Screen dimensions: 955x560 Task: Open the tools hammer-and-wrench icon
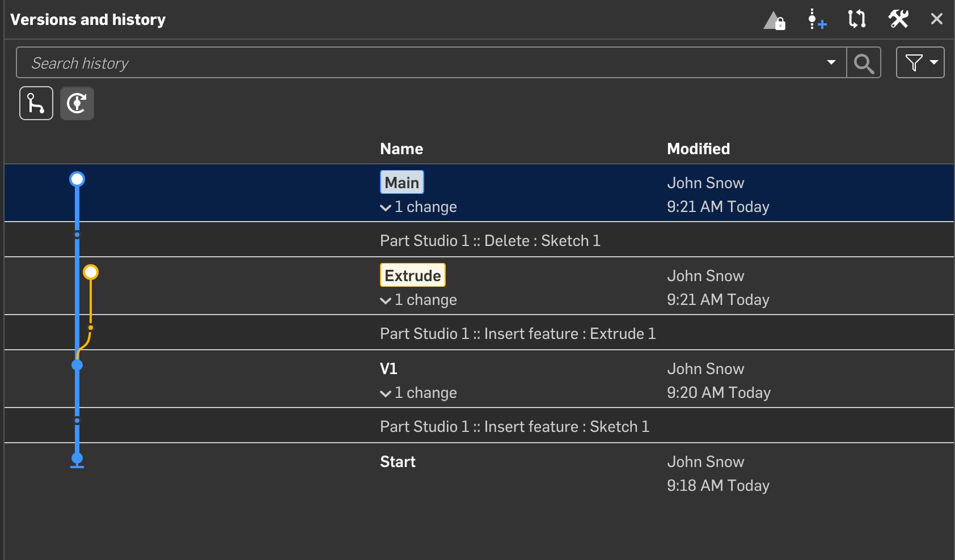click(x=898, y=19)
